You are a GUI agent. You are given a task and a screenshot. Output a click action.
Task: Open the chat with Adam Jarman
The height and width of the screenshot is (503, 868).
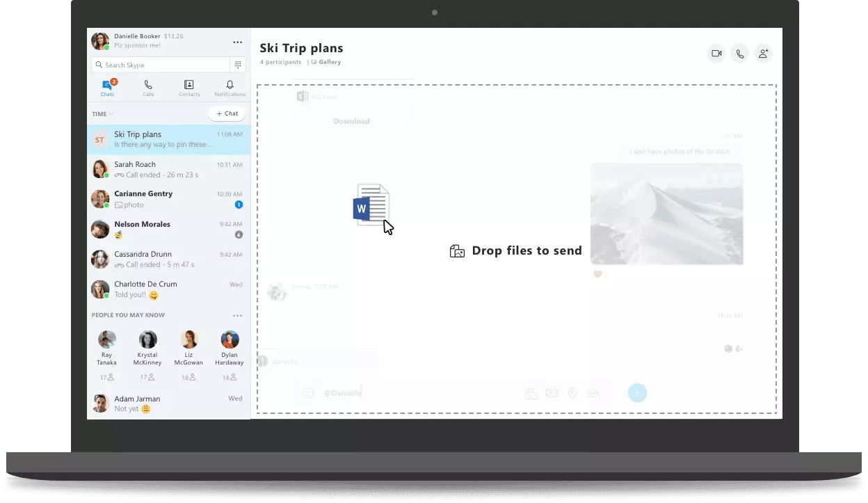168,404
